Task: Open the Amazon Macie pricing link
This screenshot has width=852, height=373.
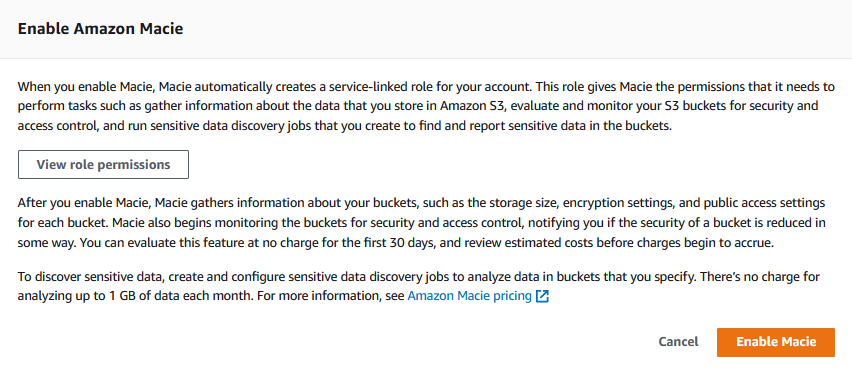Action: click(x=469, y=297)
